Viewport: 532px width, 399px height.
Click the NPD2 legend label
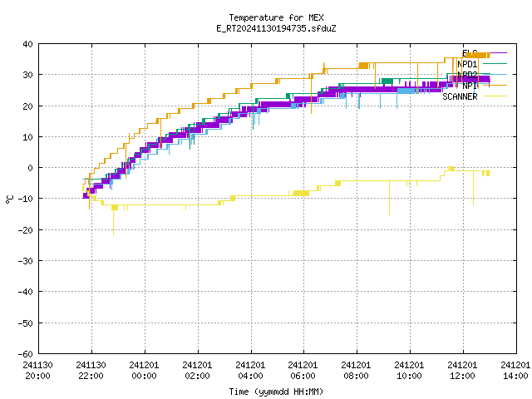point(467,75)
